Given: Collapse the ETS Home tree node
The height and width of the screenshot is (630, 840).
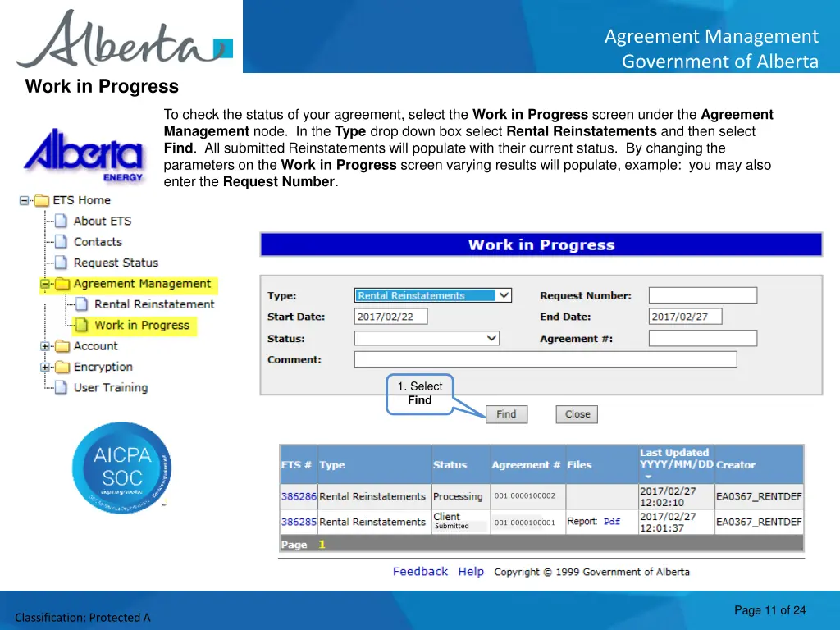Looking at the screenshot, I should [x=25, y=200].
